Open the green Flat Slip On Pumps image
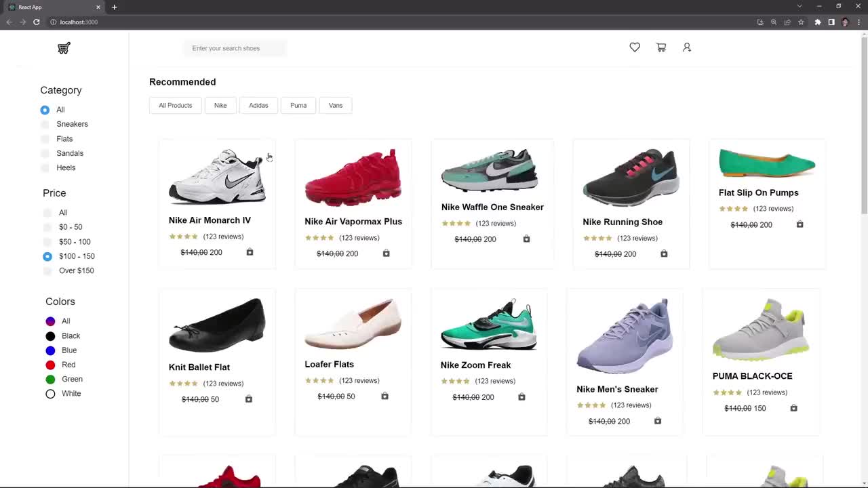Viewport: 868px width, 488px height. [767, 163]
